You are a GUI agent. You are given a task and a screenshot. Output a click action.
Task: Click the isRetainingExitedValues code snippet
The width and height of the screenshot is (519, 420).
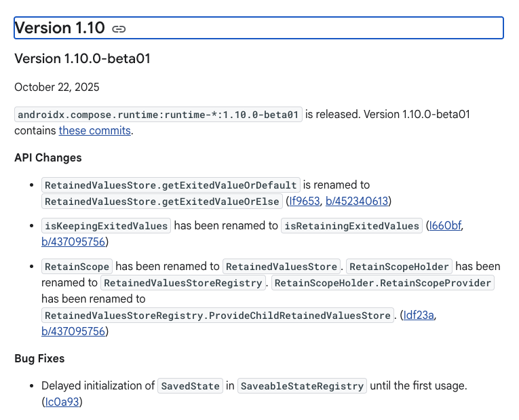(351, 226)
